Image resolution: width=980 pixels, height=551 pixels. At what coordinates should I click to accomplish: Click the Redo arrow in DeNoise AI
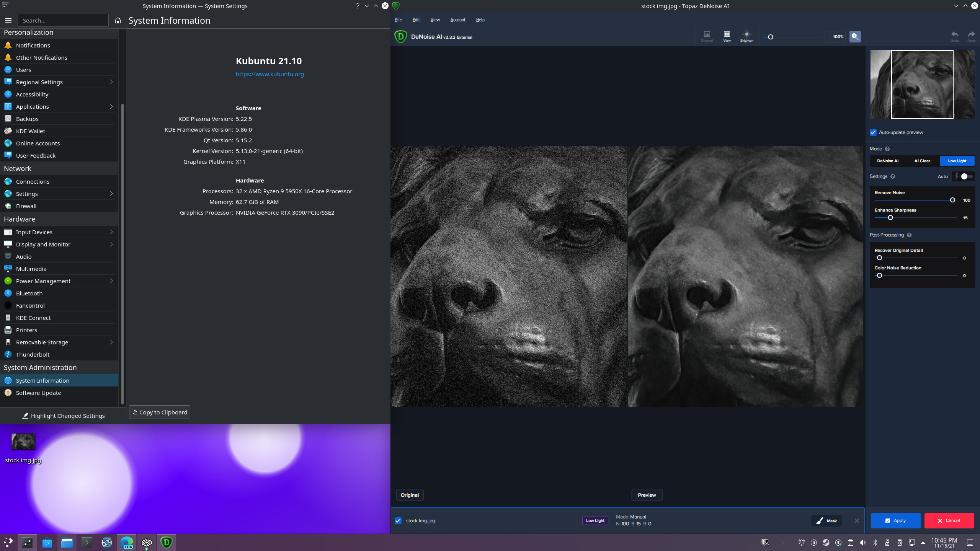coord(971,35)
